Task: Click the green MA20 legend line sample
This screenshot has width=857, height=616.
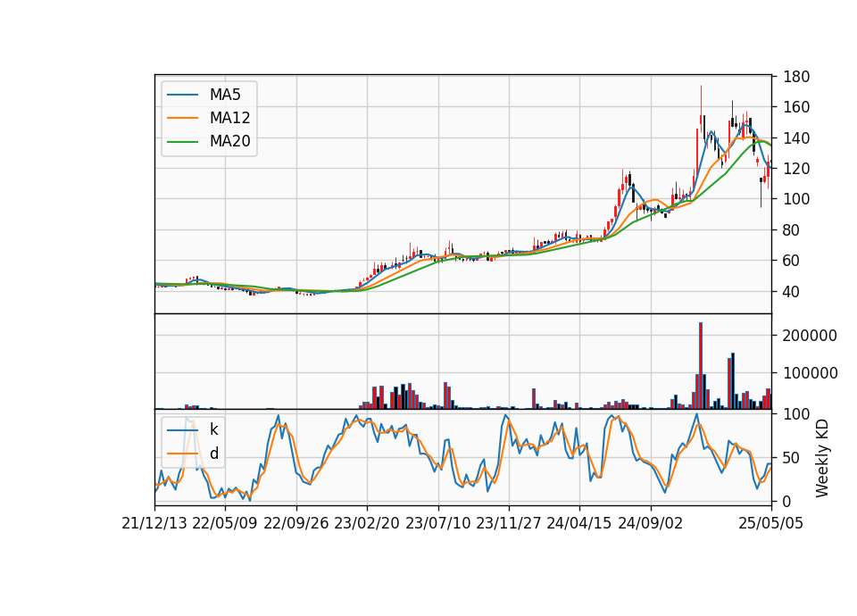Action: [x=182, y=141]
